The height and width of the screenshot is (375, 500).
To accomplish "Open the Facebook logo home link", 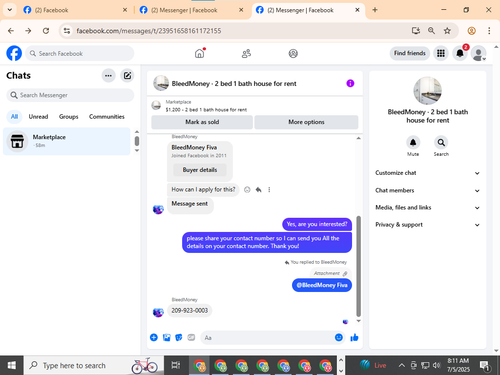I will click(x=14, y=53).
